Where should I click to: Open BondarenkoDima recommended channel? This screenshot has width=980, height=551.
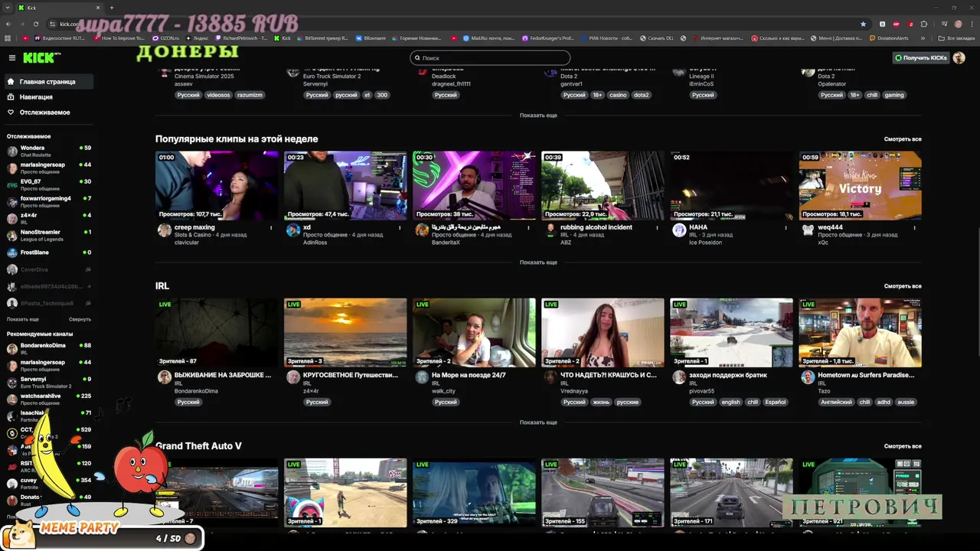point(49,348)
